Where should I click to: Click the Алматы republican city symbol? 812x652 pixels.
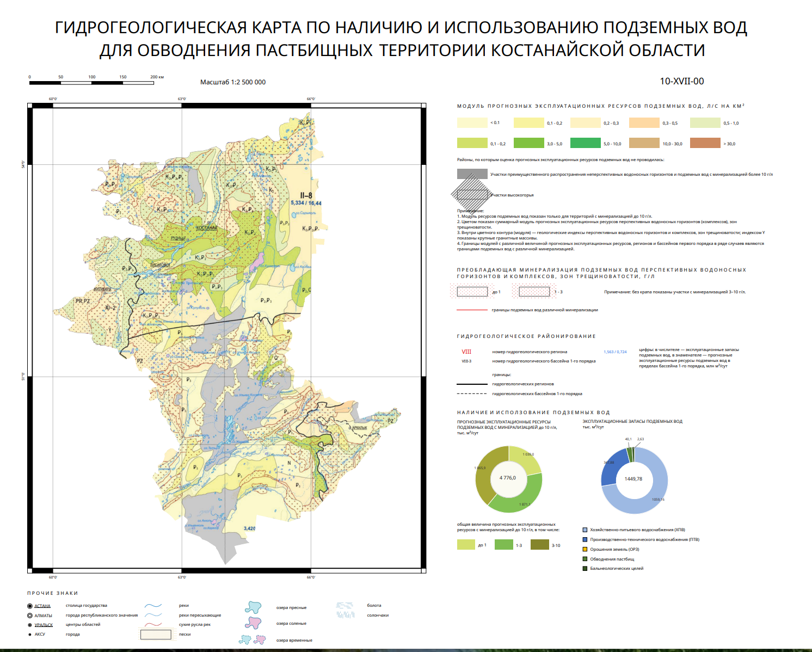(x=30, y=616)
